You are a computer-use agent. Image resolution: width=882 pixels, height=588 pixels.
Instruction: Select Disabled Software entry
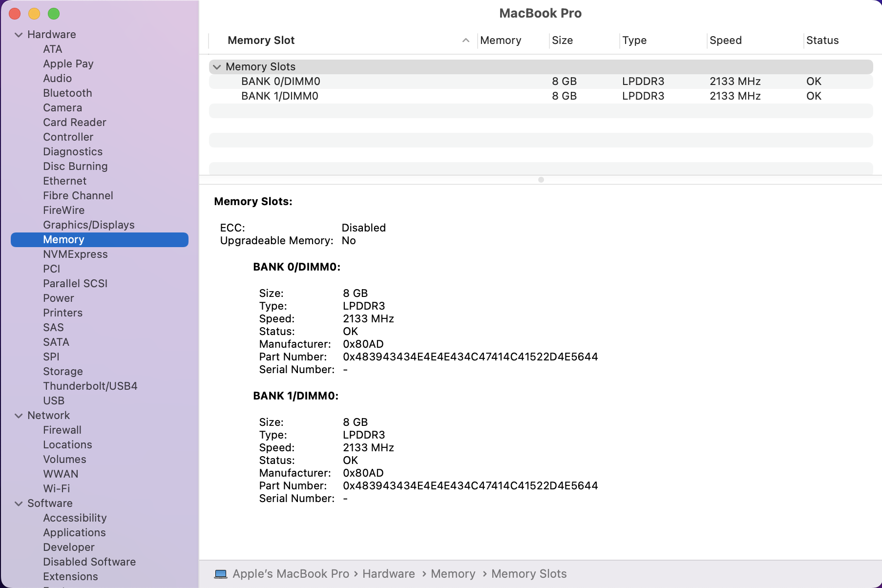[x=89, y=562]
